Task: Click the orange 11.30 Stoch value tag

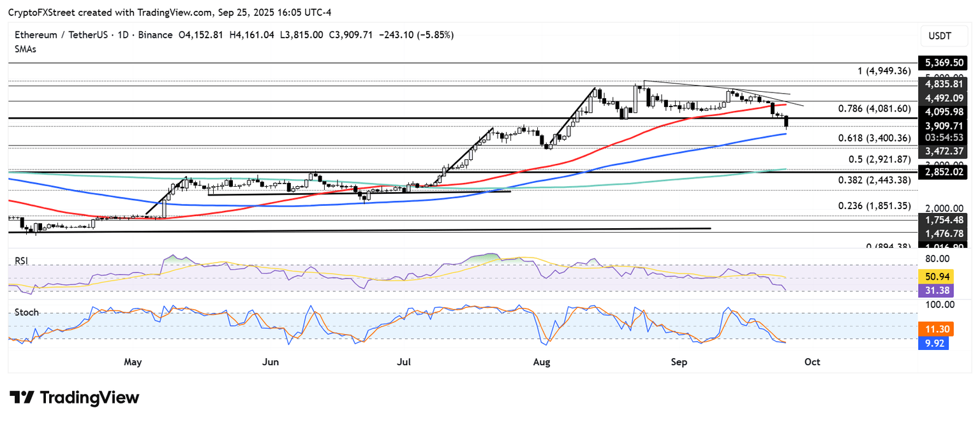Action: [x=933, y=330]
